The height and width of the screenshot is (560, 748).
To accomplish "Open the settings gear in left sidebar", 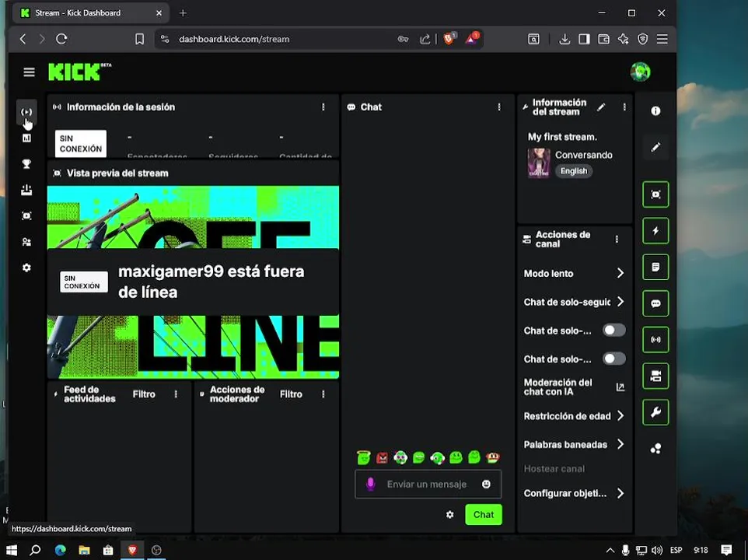I will [x=26, y=268].
